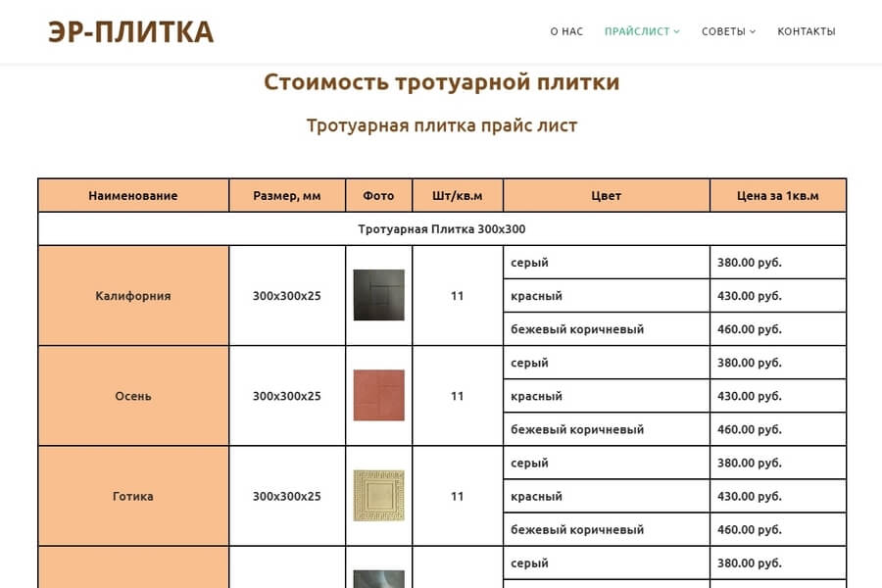Expand the СОВЕТЫ dropdown menu

coord(723,31)
